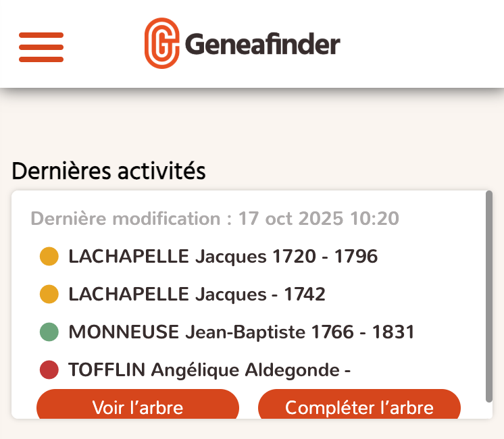The width and height of the screenshot is (504, 439).
Task: Click the activity list vertical scrollbar
Action: (x=489, y=297)
